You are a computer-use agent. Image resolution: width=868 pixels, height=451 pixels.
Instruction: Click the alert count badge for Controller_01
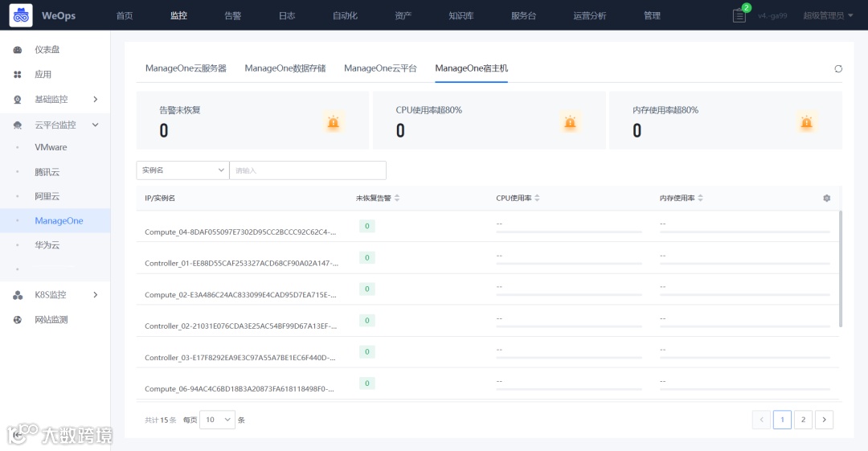367,257
